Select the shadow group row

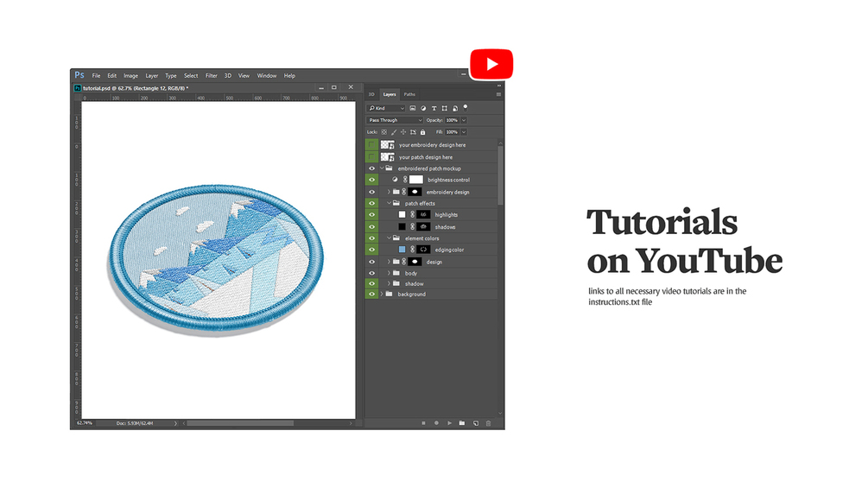click(431, 284)
